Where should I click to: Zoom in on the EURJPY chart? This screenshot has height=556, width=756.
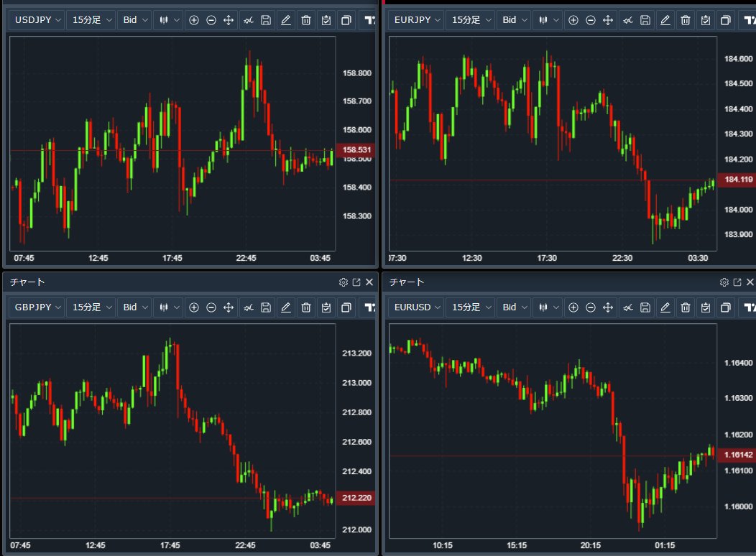click(x=573, y=20)
